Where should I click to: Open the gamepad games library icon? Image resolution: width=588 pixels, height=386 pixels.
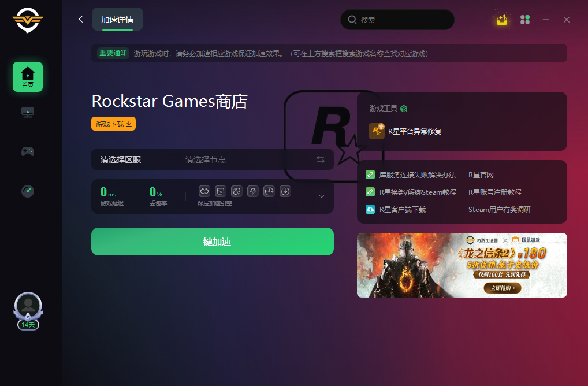[28, 151]
